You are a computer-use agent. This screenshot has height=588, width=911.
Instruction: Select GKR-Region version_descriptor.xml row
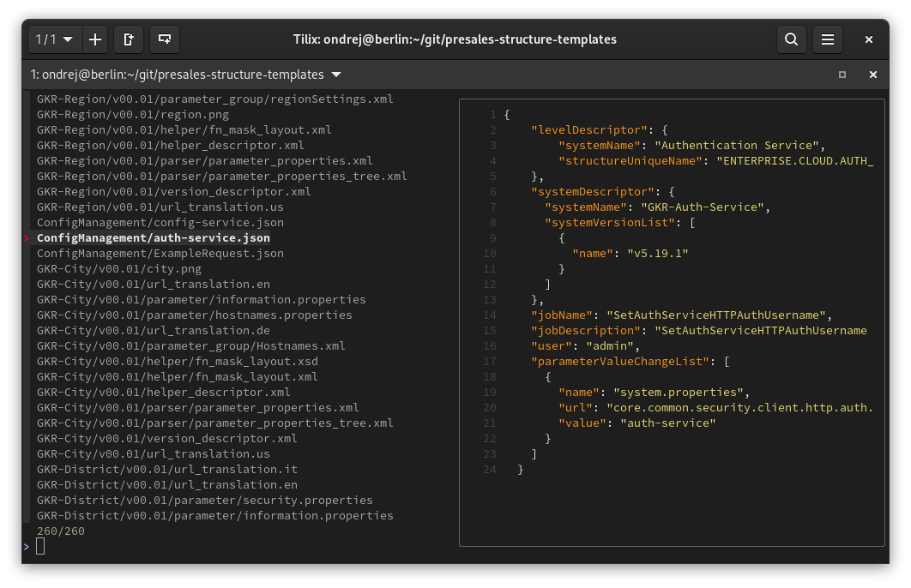coord(174,191)
